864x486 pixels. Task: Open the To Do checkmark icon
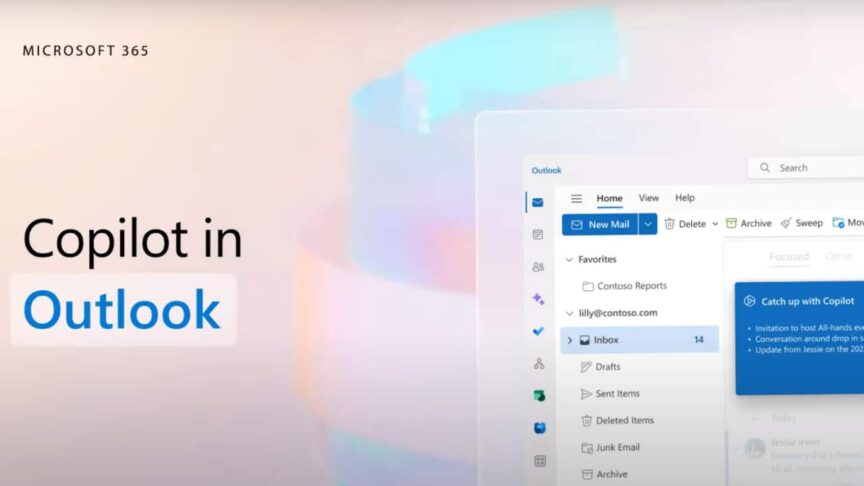pos(538,331)
